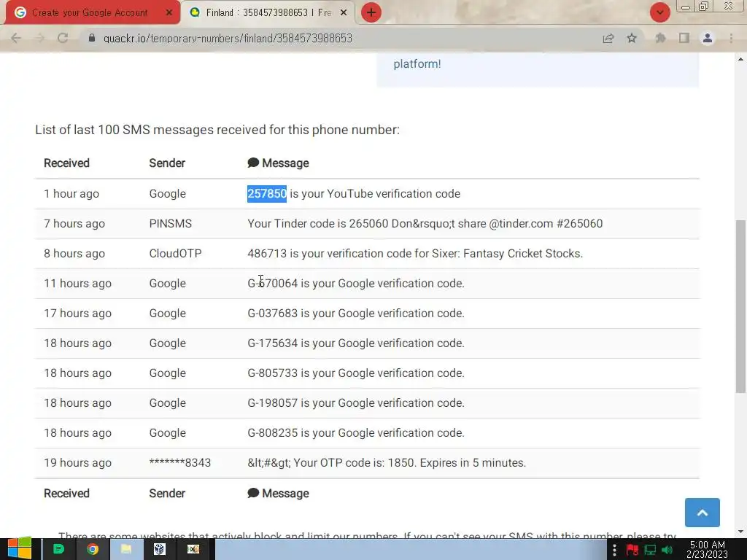747x560 pixels.
Task: Click the G-808235 Google verification message
Action: pyautogui.click(x=356, y=433)
